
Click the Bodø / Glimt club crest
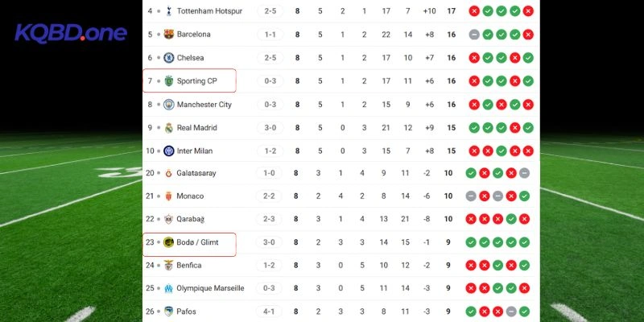169,242
